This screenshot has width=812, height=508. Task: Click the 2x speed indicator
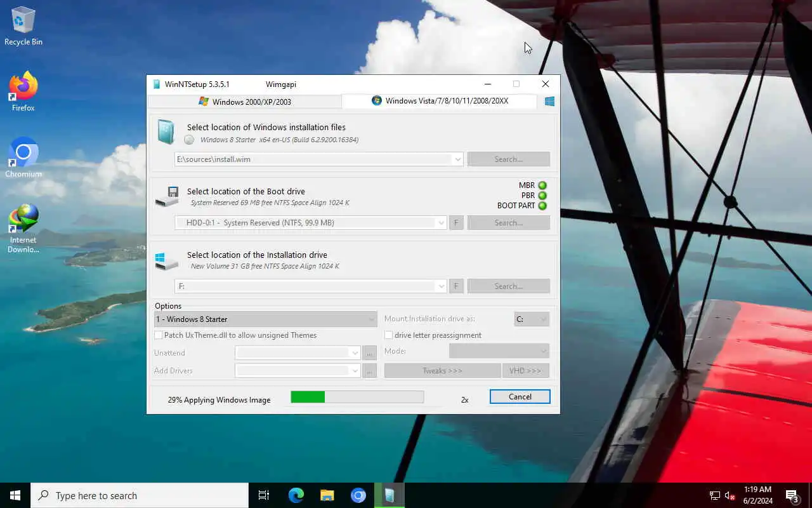point(465,400)
